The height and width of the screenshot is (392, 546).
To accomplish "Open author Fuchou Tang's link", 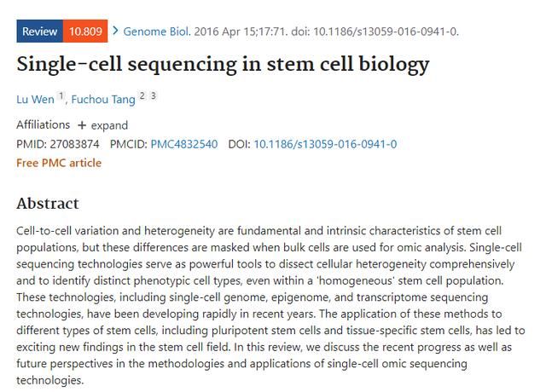I will [x=103, y=99].
